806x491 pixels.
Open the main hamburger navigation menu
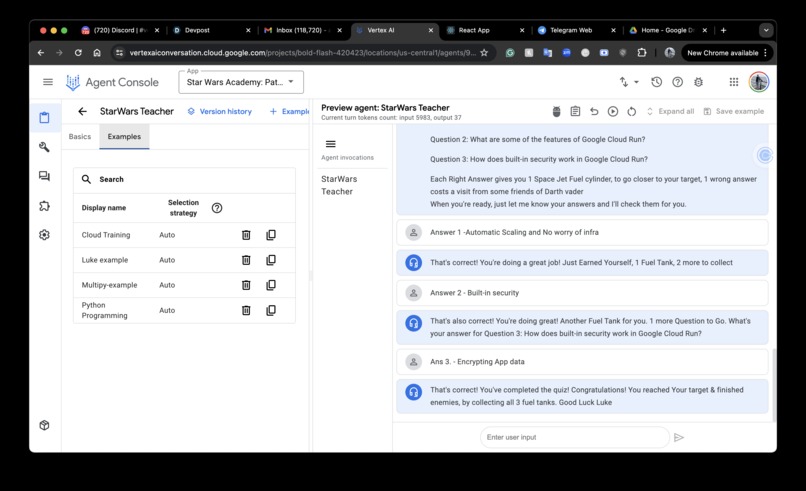point(48,82)
